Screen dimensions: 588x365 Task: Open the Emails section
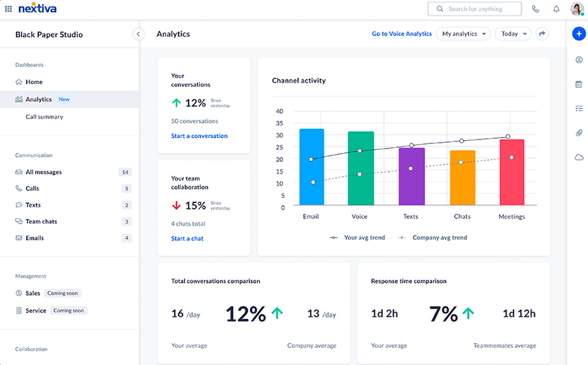(35, 237)
